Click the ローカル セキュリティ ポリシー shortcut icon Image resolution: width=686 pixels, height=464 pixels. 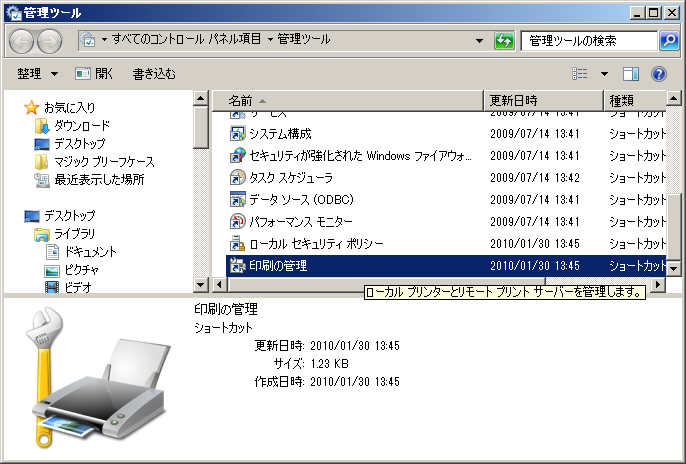[x=238, y=244]
